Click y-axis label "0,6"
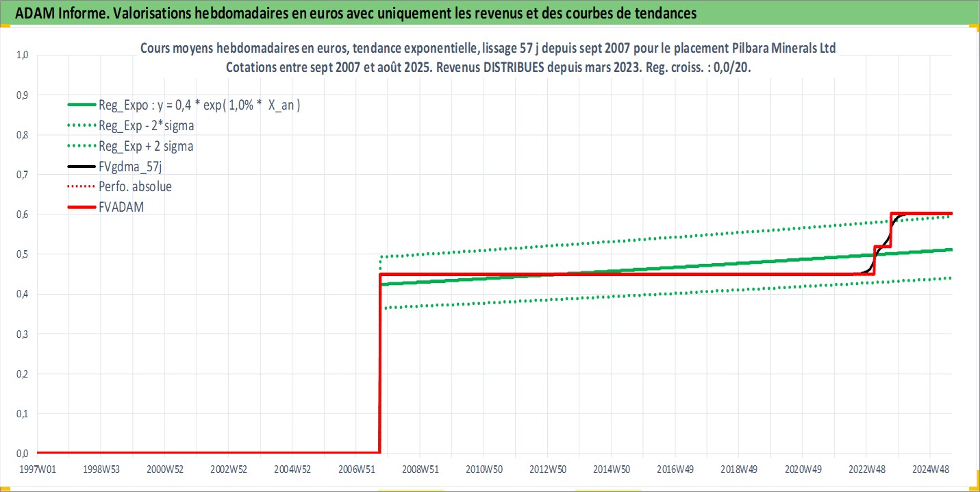980x492 pixels. pyautogui.click(x=23, y=214)
